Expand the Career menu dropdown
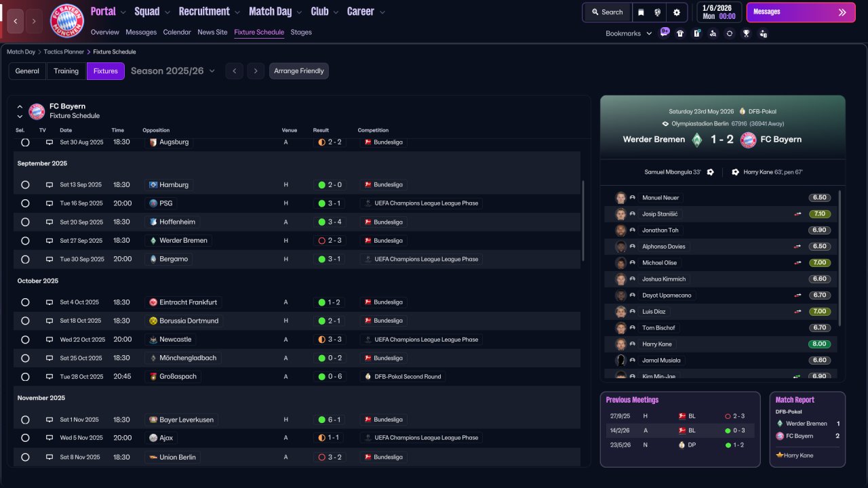 [382, 12]
